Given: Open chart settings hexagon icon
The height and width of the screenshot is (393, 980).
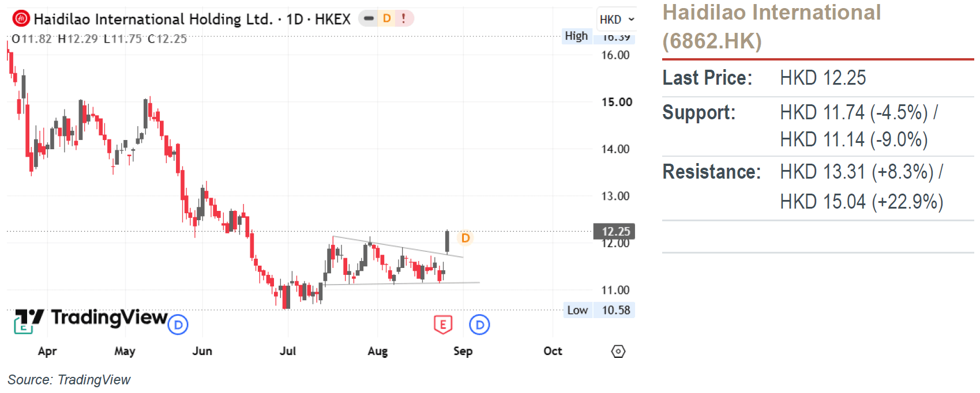Looking at the screenshot, I should [618, 351].
